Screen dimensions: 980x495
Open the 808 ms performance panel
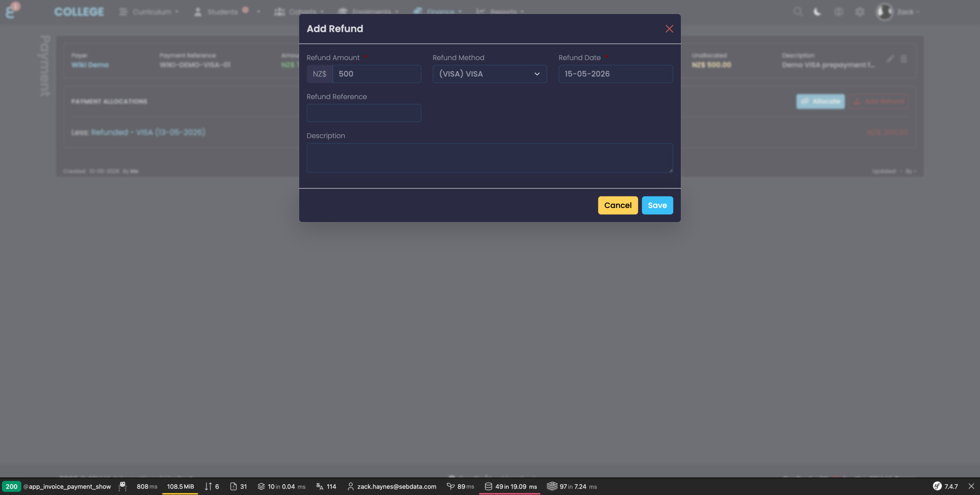tap(147, 486)
